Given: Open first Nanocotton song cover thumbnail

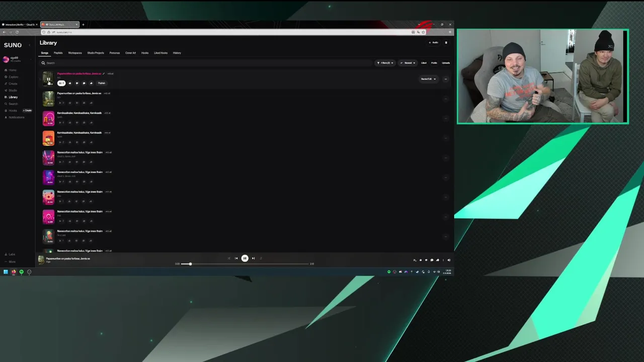Looking at the screenshot, I should (48, 157).
